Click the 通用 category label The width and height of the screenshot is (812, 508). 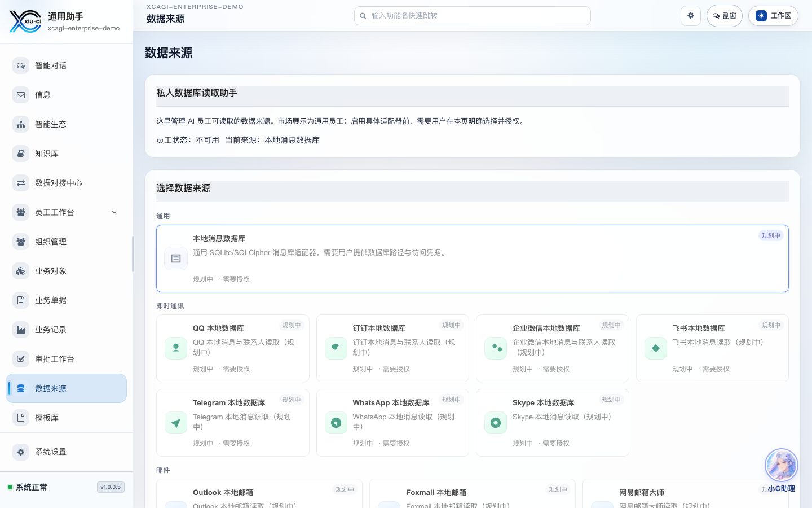[x=163, y=216]
